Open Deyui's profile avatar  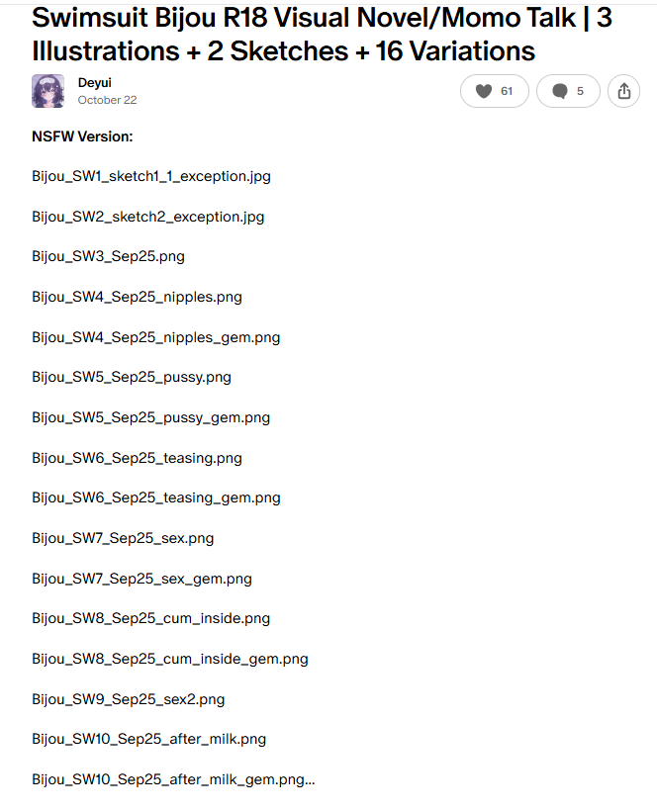[48, 91]
